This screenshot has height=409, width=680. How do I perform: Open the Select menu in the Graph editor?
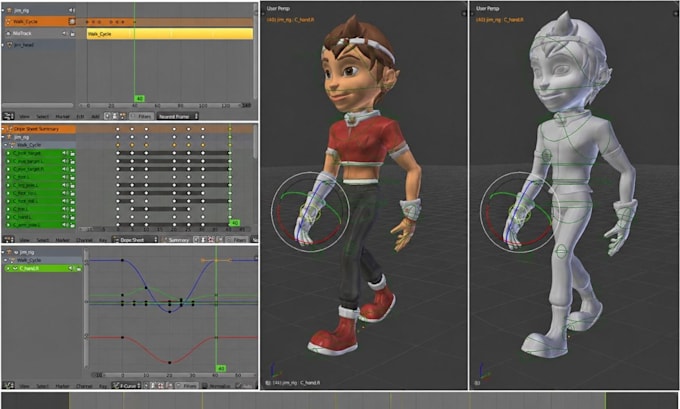[42, 385]
